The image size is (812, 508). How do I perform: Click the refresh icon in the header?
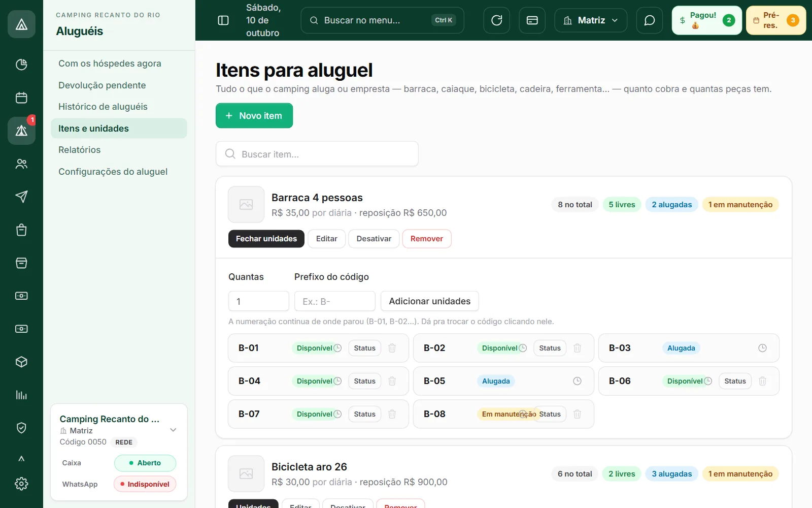coord(497,20)
